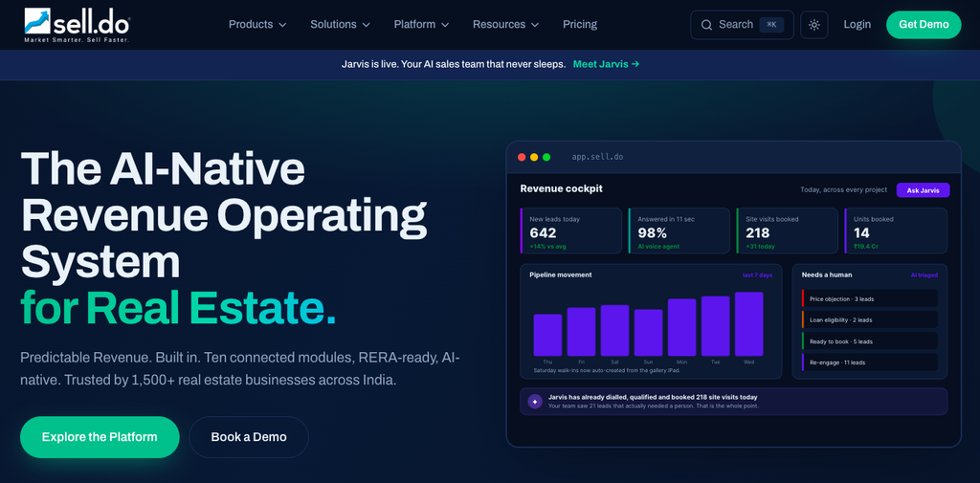This screenshot has height=483, width=980.
Task: Click the Tue bar in Pipeline movement
Action: (716, 326)
